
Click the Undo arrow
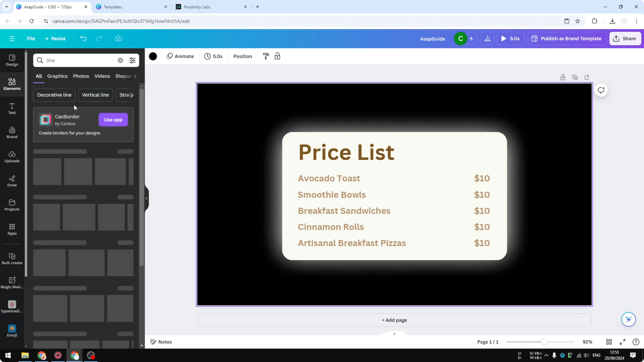(x=83, y=38)
